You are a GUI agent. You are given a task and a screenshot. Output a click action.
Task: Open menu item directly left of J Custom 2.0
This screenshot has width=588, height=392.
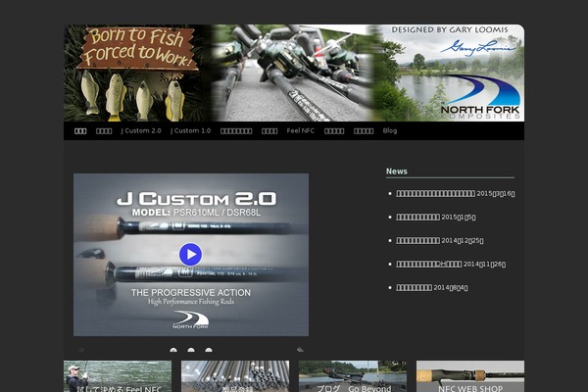pos(104,131)
